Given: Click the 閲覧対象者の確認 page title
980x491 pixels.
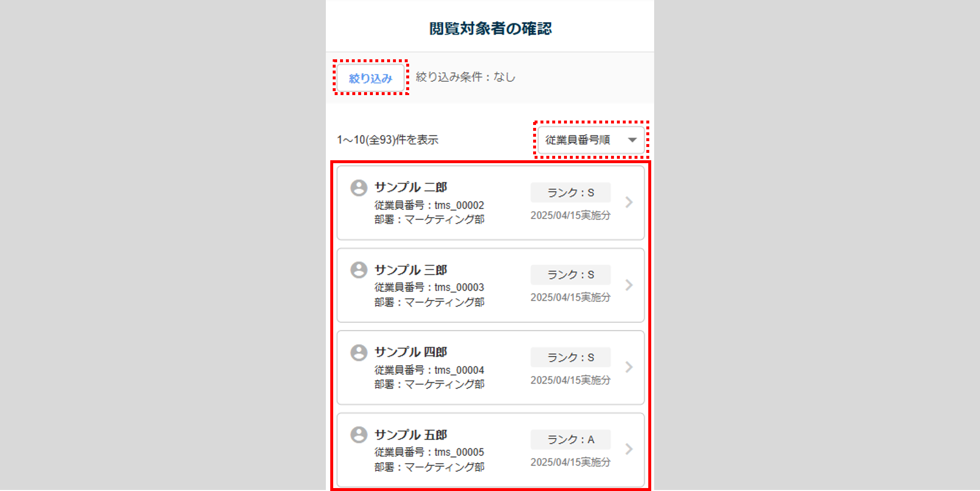Looking at the screenshot, I should click(x=490, y=28).
